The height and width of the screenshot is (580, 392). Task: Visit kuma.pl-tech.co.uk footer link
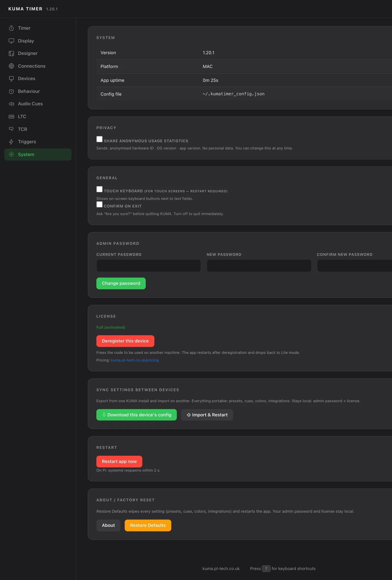pyautogui.click(x=221, y=569)
